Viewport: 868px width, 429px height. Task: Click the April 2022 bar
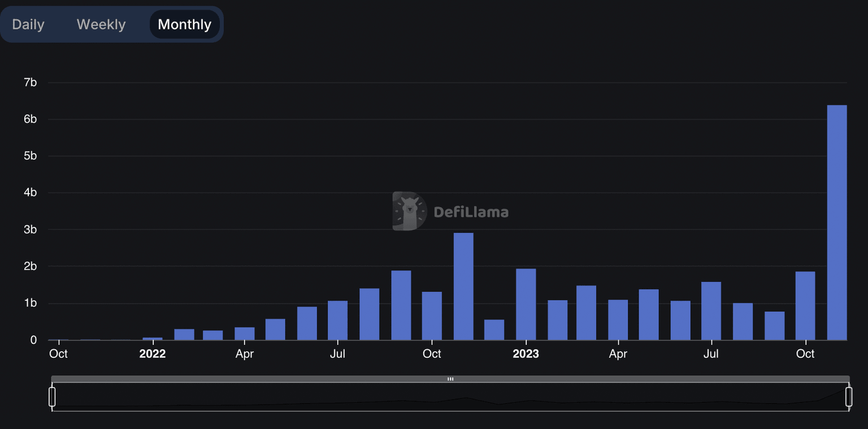click(245, 334)
